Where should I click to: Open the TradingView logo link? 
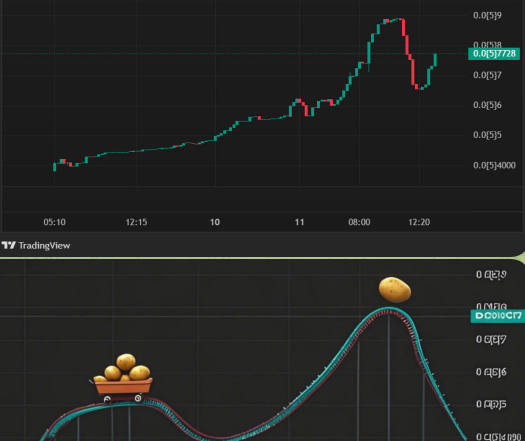coord(36,245)
